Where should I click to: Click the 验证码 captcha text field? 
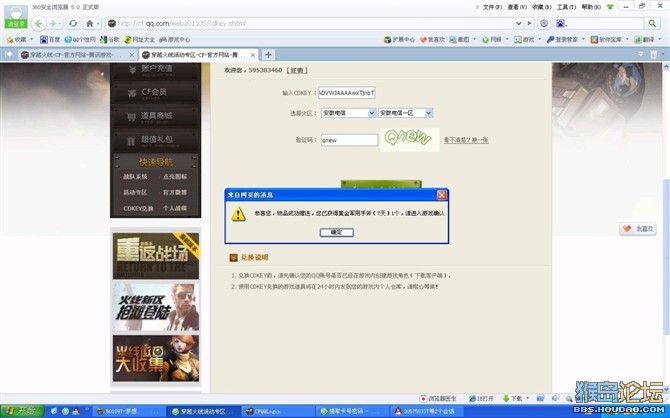(x=350, y=140)
